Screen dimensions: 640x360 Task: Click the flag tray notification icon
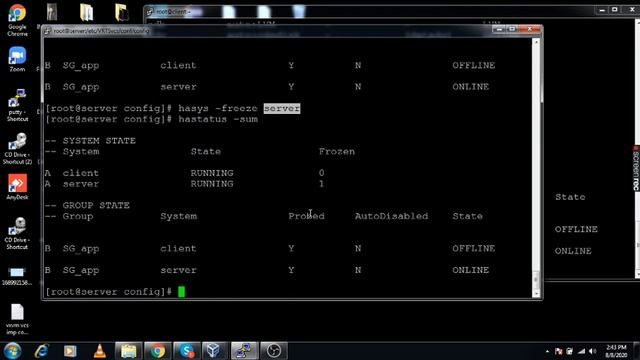[x=559, y=351]
